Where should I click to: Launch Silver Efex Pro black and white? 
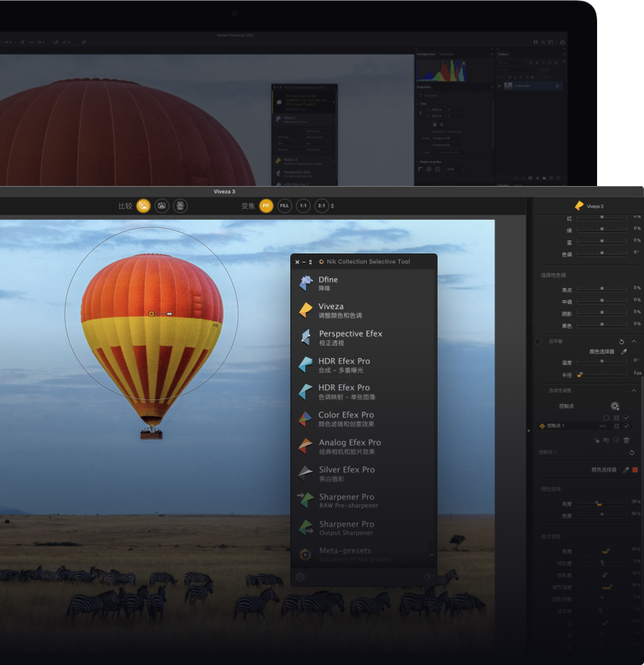[364, 474]
